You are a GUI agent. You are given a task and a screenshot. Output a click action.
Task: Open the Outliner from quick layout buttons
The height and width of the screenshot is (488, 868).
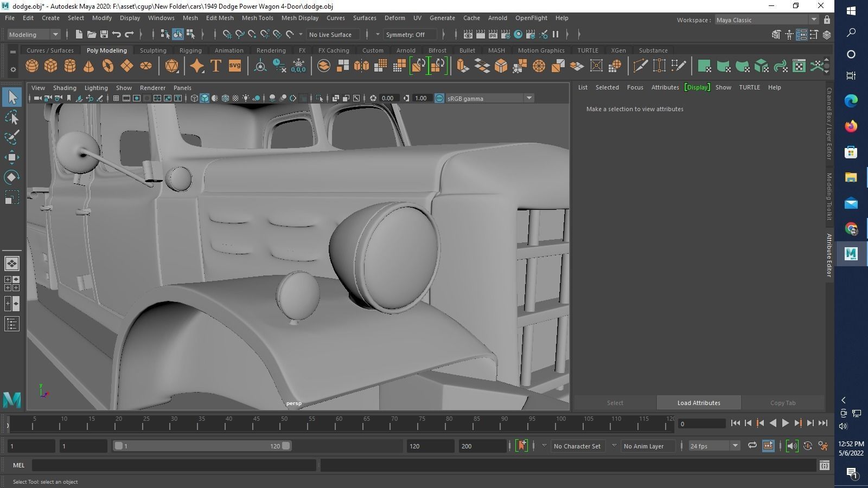[12, 324]
